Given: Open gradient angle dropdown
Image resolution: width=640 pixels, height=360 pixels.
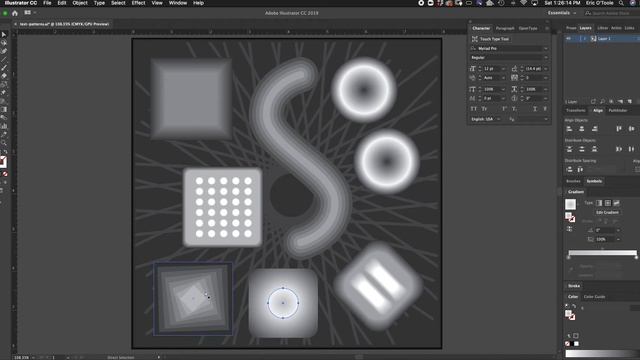Looking at the screenshot, I should (x=618, y=230).
